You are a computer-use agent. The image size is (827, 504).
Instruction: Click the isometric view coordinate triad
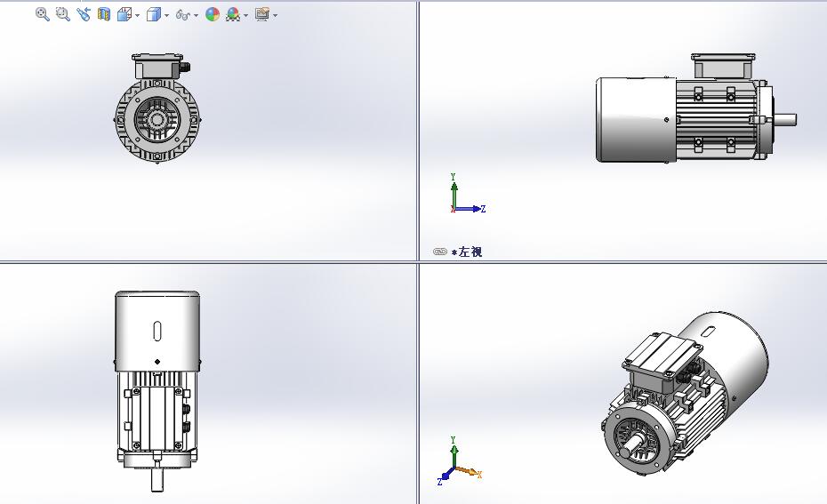(x=460, y=461)
